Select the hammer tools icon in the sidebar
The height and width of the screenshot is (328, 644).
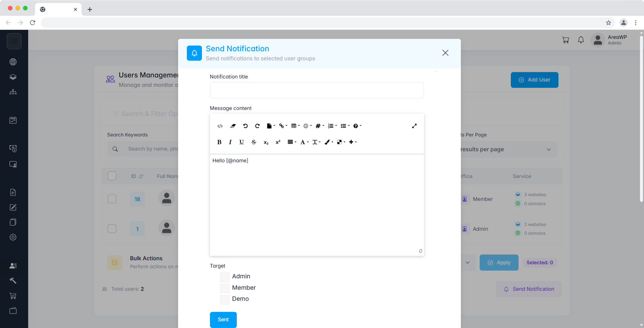pos(13,281)
